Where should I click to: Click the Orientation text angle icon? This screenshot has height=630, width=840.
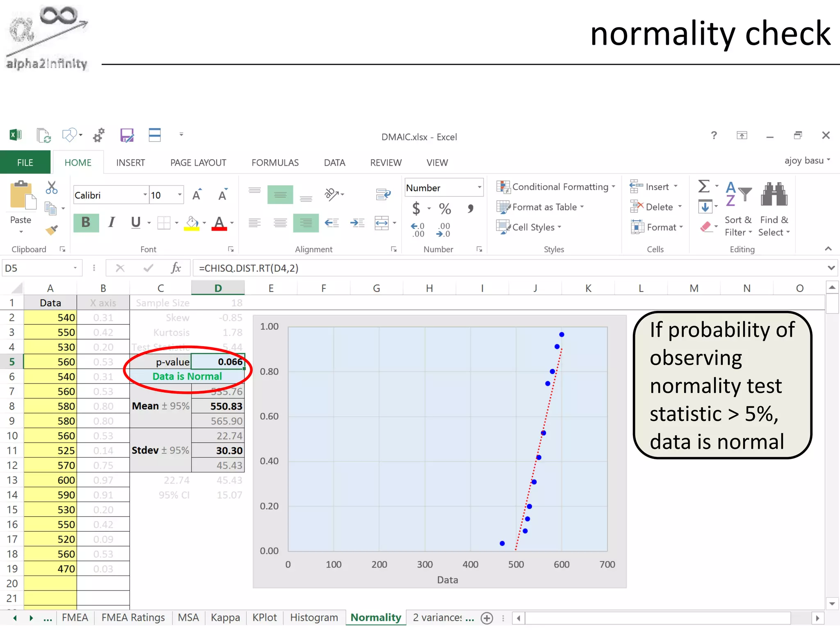point(332,194)
